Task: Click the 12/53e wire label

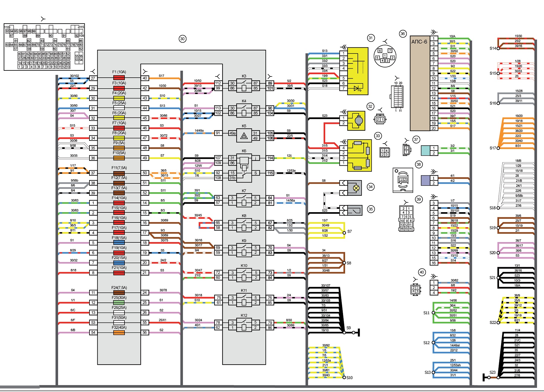Action: click(x=291, y=171)
